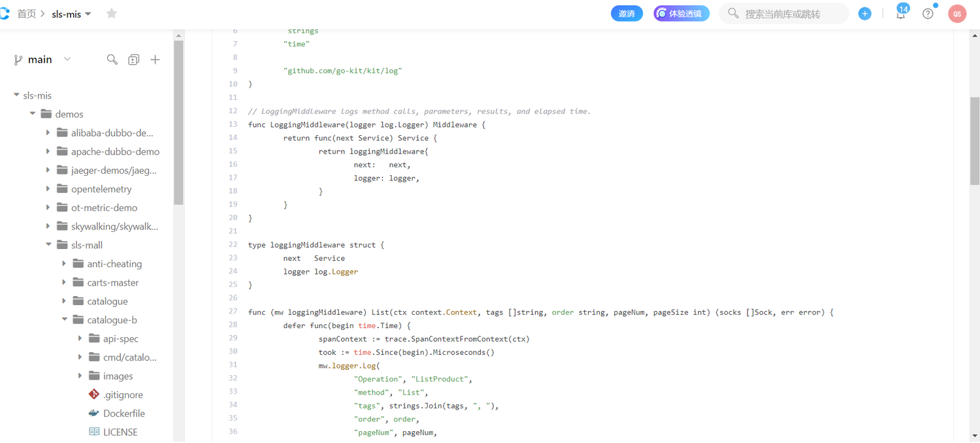
Task: Click the 邀请 invite button
Action: (627, 14)
